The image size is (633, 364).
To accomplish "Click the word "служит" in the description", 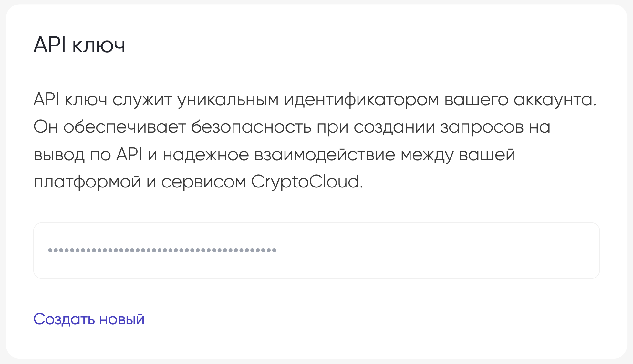I will coord(142,99).
